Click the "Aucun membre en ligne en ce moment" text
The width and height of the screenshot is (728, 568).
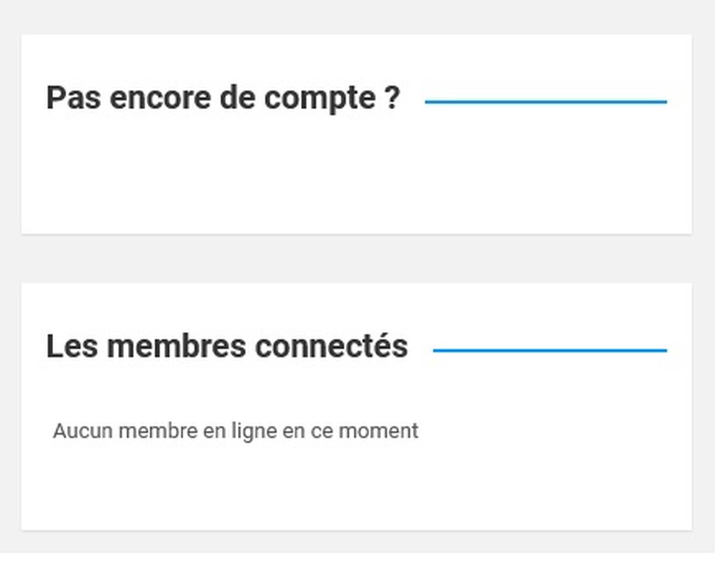tap(235, 431)
